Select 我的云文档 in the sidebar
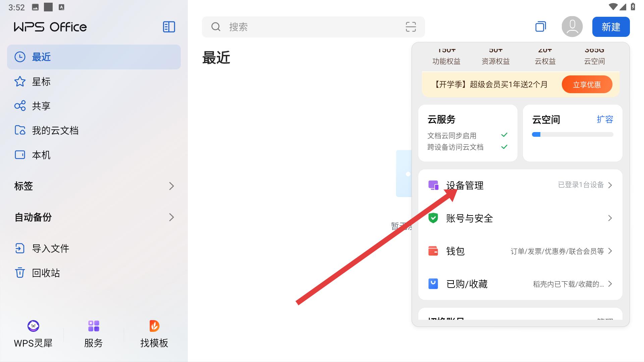644x362 pixels. pos(55,130)
